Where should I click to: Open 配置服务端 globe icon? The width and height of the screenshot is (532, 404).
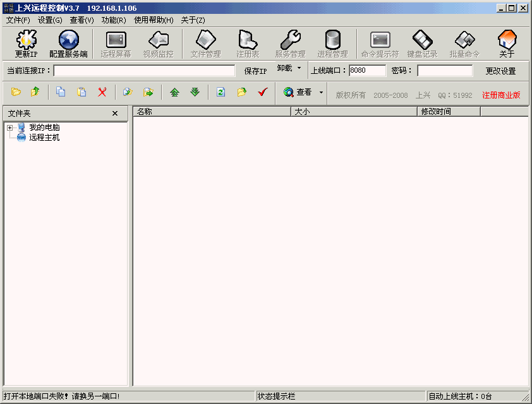tap(68, 41)
